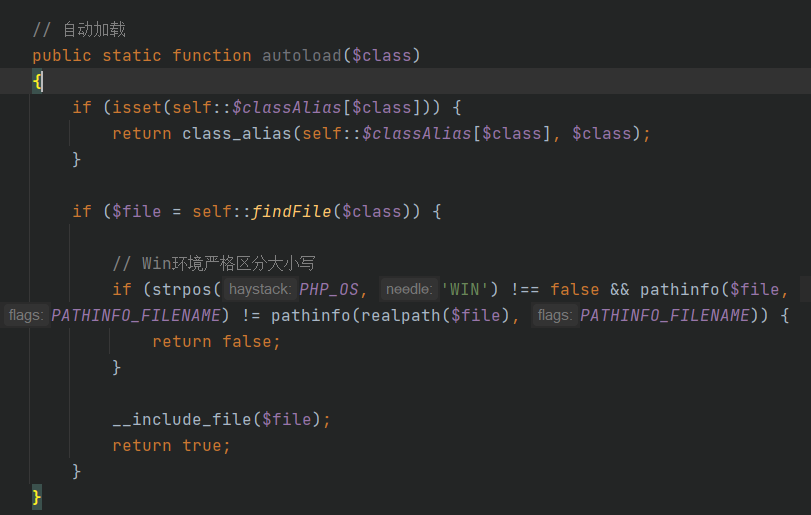The width and height of the screenshot is (811, 515).
Task: Click the 'if' before ($file = self::findFile
Action: 82,211
